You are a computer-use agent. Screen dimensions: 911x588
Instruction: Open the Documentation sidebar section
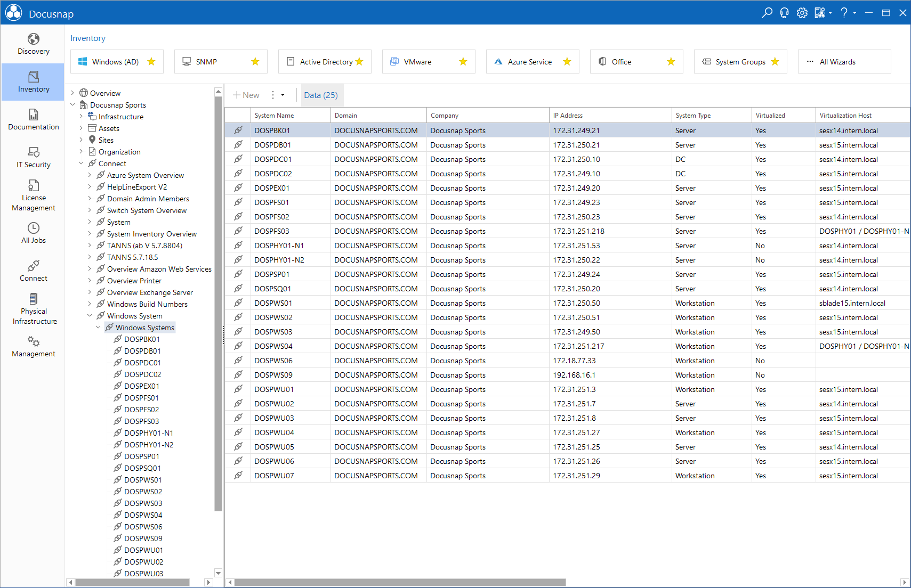33,120
